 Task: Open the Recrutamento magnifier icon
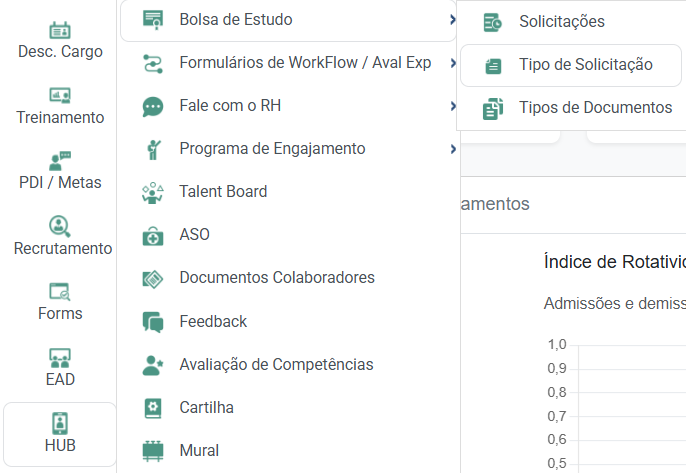[60, 227]
